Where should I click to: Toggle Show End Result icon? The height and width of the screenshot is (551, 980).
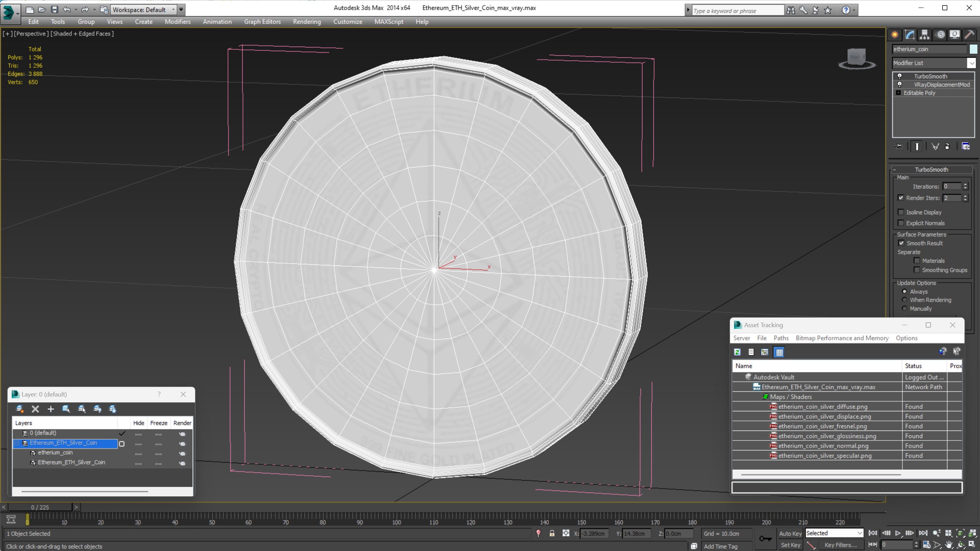coord(917,146)
